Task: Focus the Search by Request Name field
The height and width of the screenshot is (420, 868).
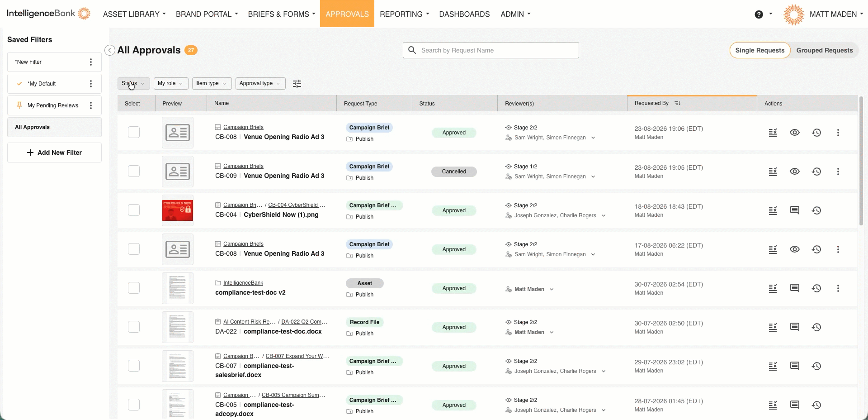Action: (x=491, y=50)
